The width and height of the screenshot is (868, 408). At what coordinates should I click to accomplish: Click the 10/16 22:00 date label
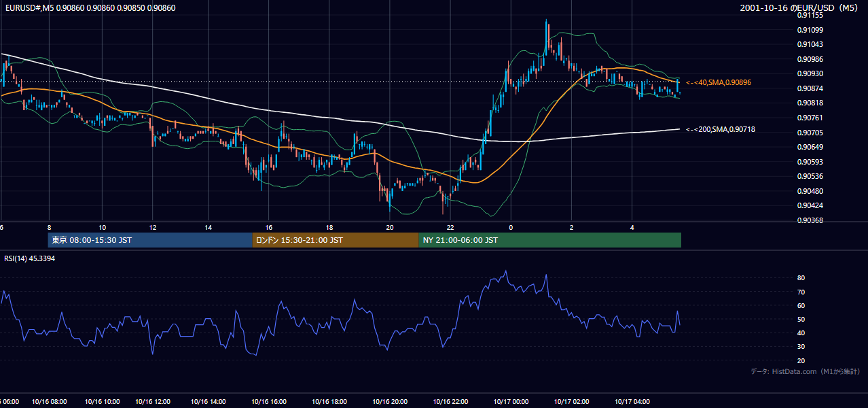451,401
